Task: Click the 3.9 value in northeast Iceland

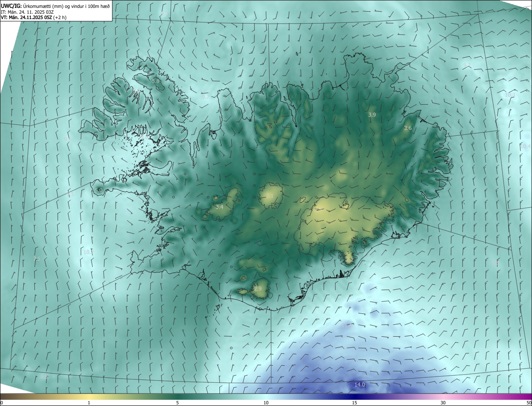Action: click(372, 115)
